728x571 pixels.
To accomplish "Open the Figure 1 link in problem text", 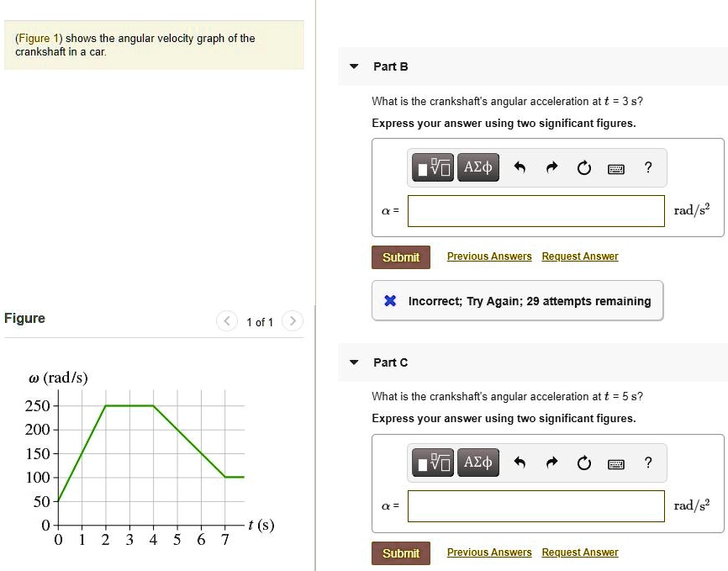I will click(x=39, y=39).
